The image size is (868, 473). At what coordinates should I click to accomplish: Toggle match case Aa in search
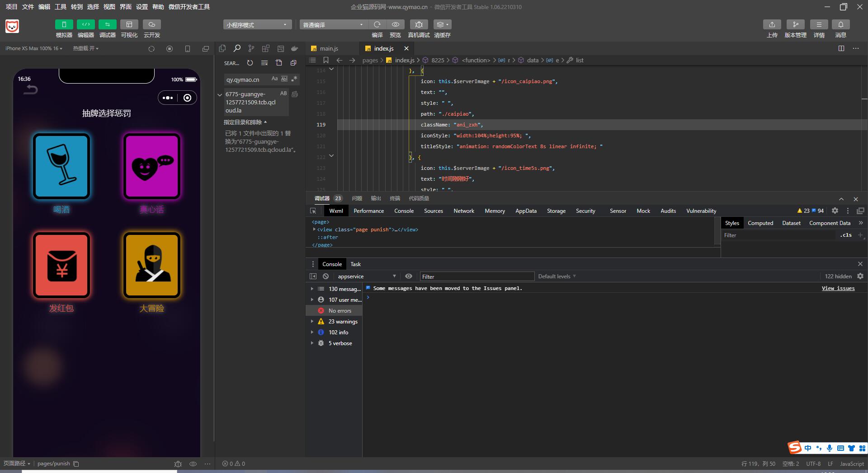coord(274,79)
